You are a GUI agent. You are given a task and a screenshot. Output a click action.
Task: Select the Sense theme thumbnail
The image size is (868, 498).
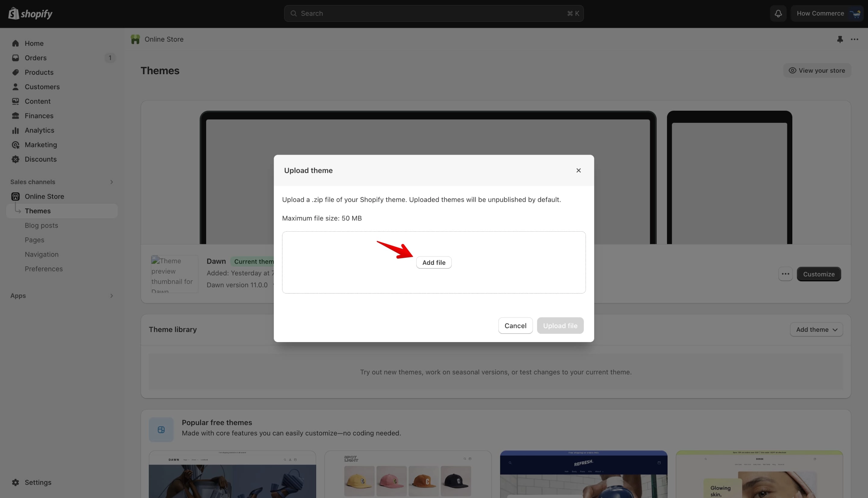759,474
